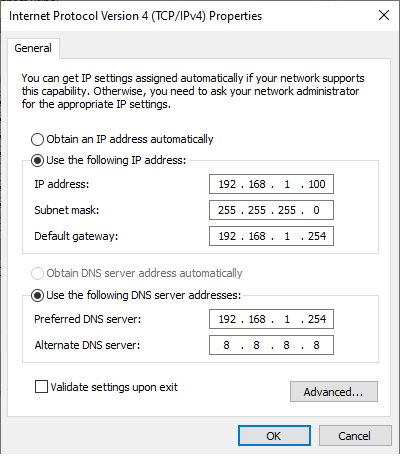Click first octet 8 of Alternate DNS
The height and width of the screenshot is (463, 420).
[227, 345]
